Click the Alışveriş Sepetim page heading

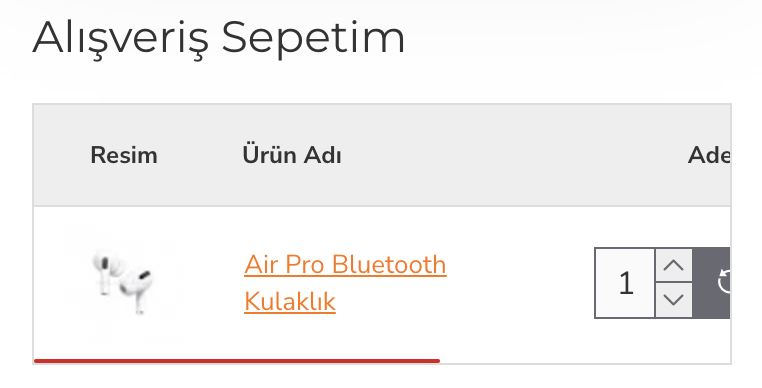click(x=219, y=38)
